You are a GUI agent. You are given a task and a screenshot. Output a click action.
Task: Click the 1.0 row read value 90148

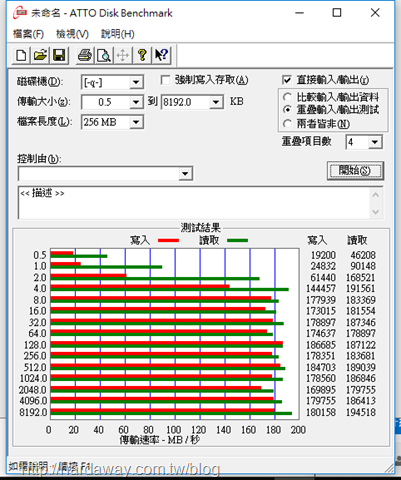click(x=363, y=266)
